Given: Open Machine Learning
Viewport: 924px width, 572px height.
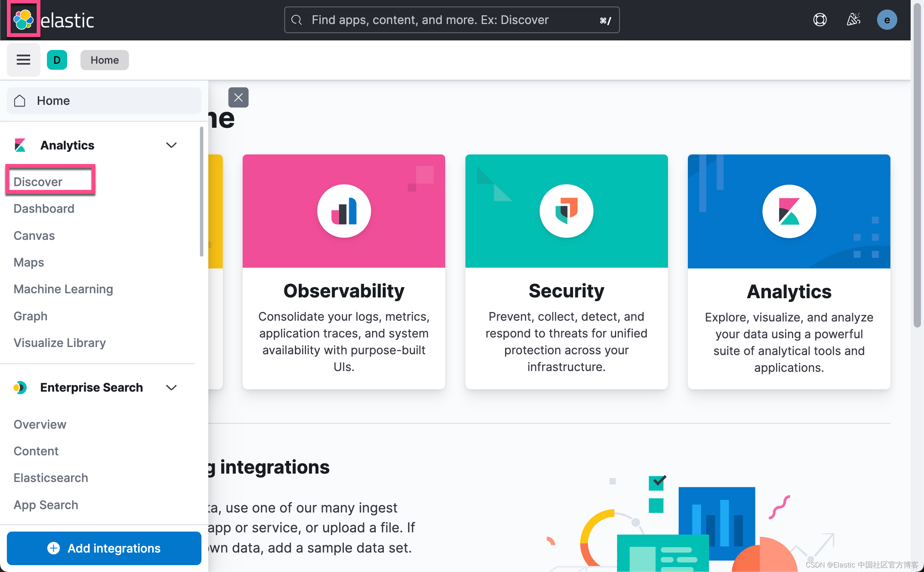Looking at the screenshot, I should [x=63, y=289].
